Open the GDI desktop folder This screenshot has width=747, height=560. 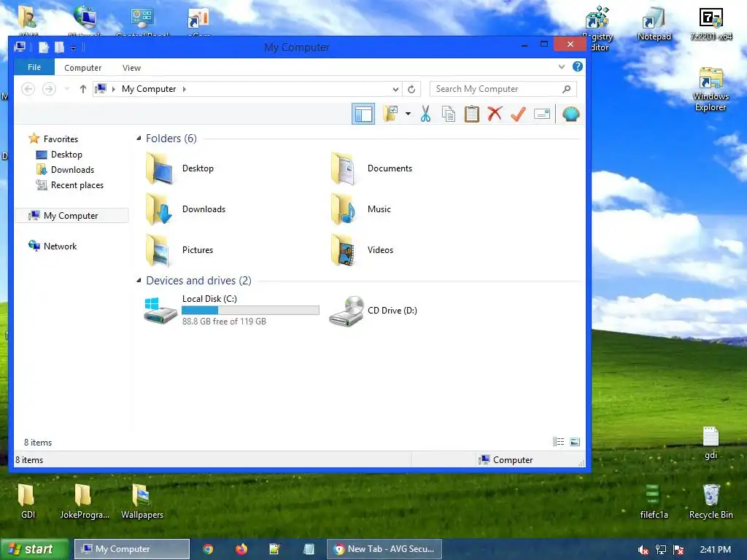coord(28,501)
